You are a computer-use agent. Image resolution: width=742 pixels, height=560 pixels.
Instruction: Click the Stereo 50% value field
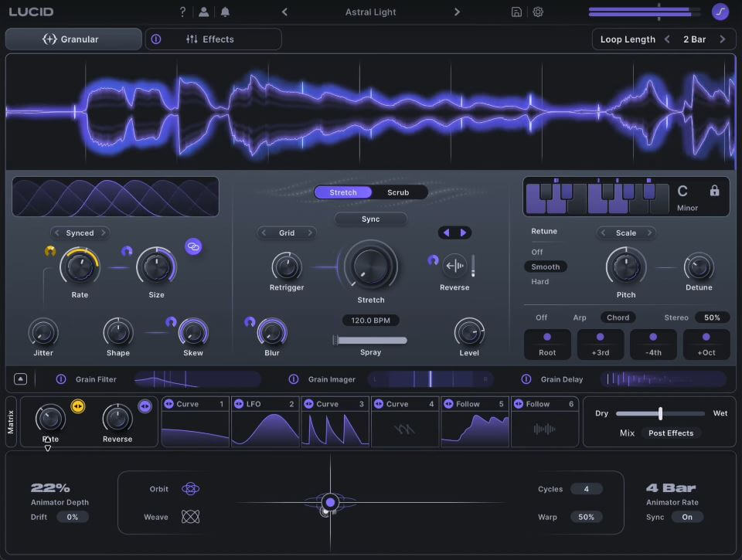click(x=712, y=317)
